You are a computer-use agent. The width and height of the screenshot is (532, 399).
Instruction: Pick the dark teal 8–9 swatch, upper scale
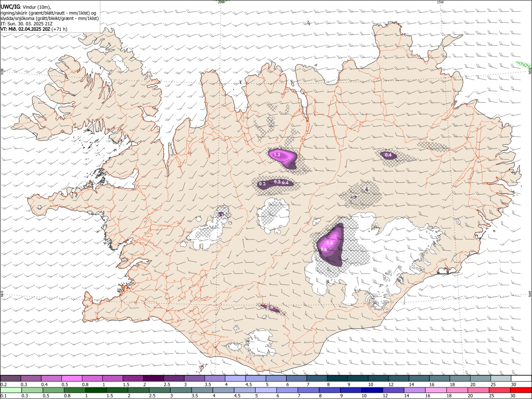pyautogui.click(x=337, y=379)
